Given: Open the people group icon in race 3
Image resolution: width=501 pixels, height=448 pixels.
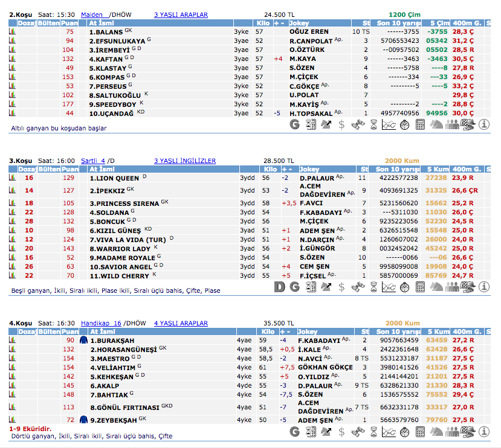Looking at the screenshot, I should pyautogui.click(x=452, y=286).
